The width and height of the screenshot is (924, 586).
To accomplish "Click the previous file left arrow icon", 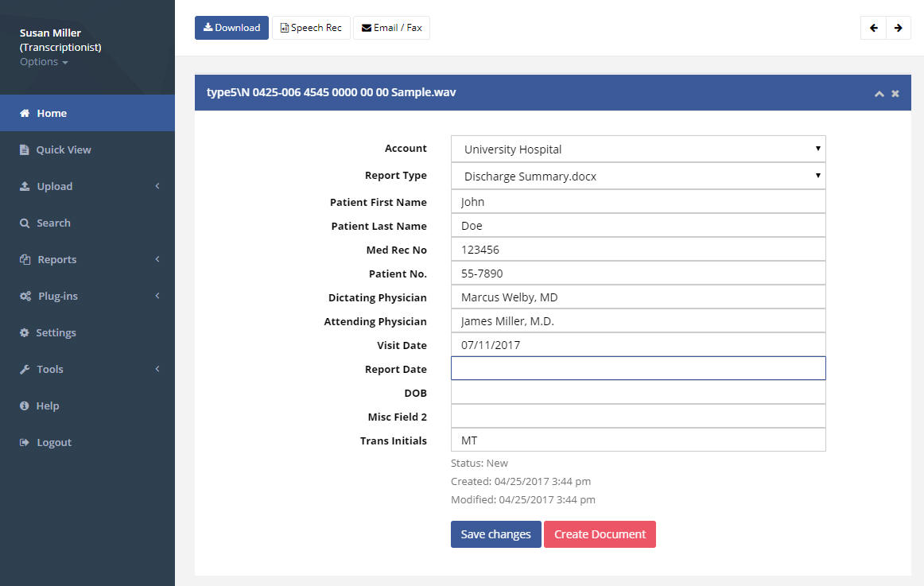I will pos(873,28).
